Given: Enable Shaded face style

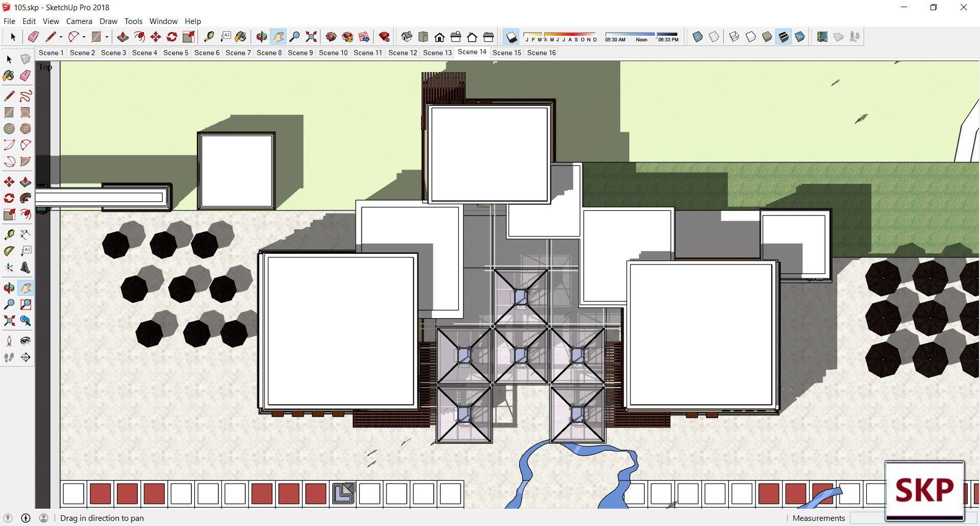Looking at the screenshot, I should (767, 37).
